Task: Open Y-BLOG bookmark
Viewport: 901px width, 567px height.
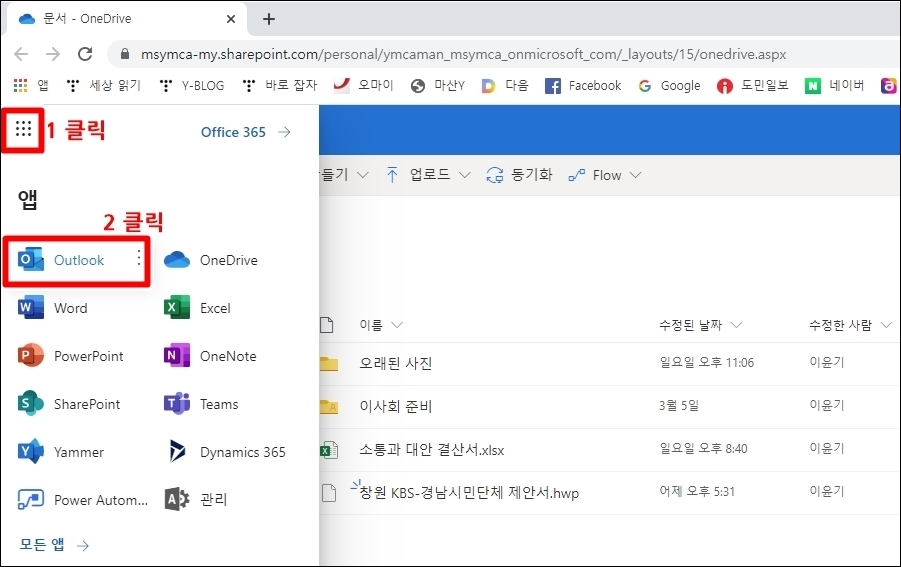Action: 192,86
